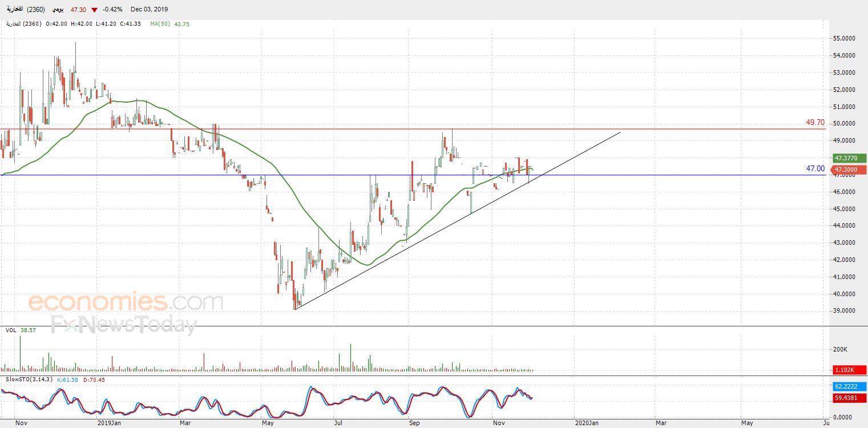Image resolution: width=868 pixels, height=428 pixels.
Task: Click the red 59.4381 stochastic tag
Action: pyautogui.click(x=848, y=398)
